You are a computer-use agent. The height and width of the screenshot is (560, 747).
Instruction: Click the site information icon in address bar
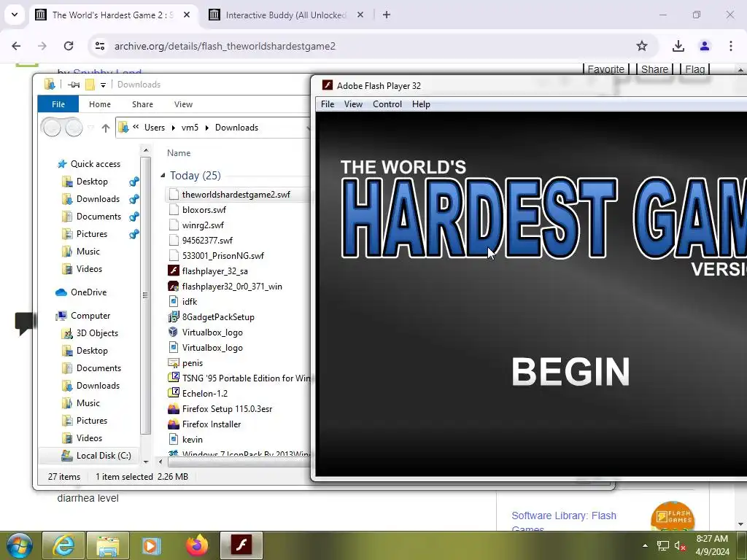point(99,46)
